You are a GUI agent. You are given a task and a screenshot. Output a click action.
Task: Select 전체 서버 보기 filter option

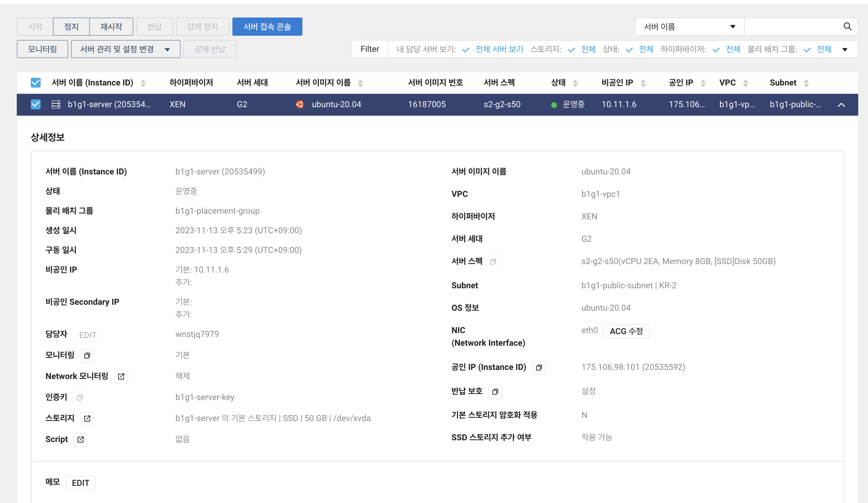[499, 49]
